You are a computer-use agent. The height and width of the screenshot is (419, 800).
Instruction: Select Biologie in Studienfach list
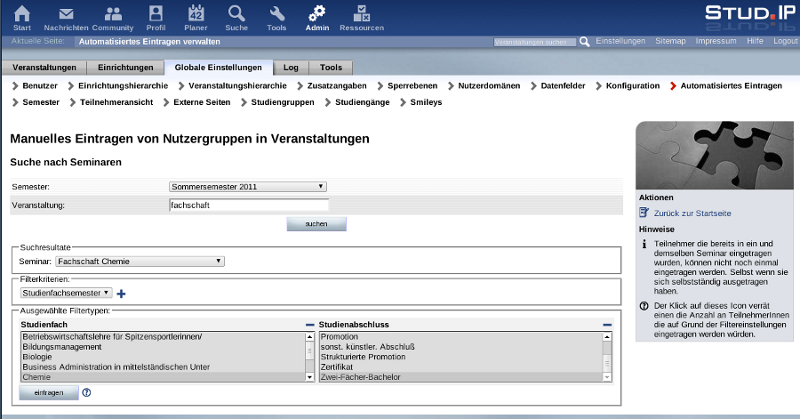coord(37,357)
